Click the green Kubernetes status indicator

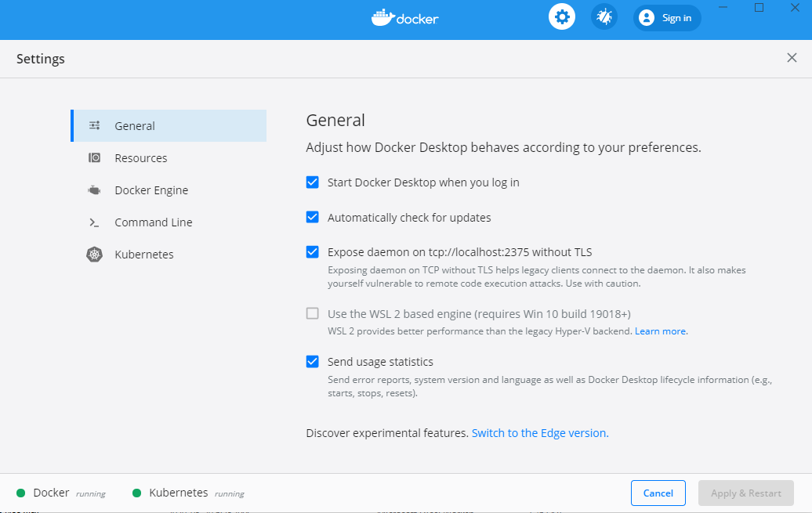click(x=136, y=493)
